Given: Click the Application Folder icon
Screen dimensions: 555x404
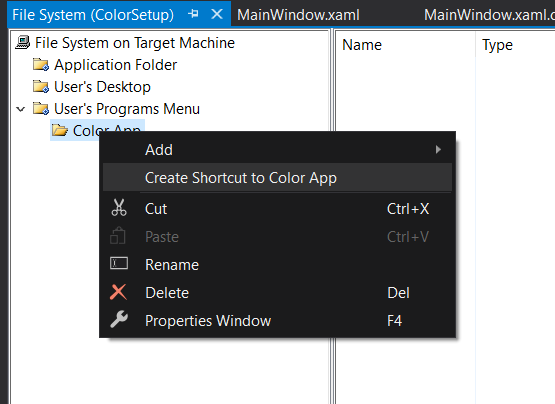Looking at the screenshot, I should (41, 65).
